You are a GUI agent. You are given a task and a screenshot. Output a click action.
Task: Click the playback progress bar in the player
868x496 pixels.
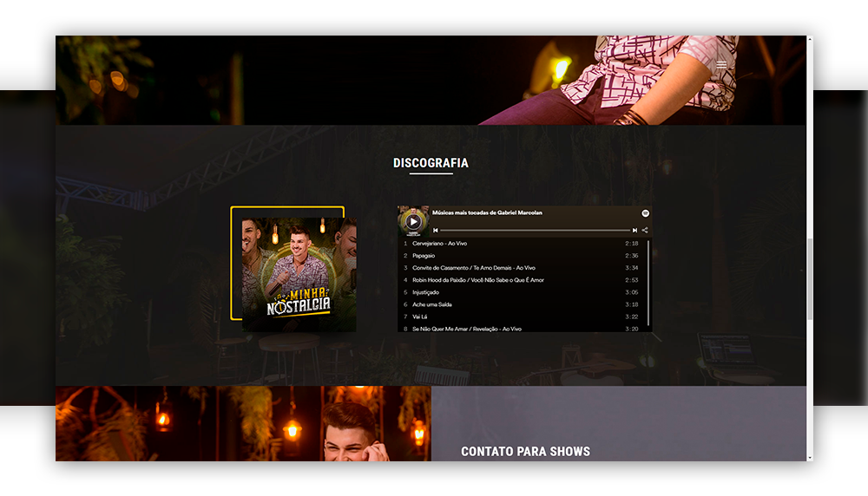click(x=535, y=231)
